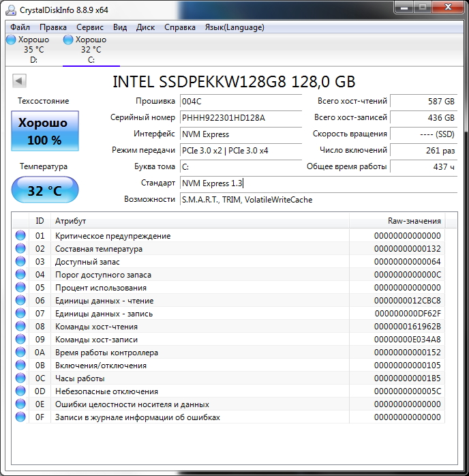Select the Небезопасные отключения row
Viewport: 469px width, 476px height.
pyautogui.click(x=228, y=391)
